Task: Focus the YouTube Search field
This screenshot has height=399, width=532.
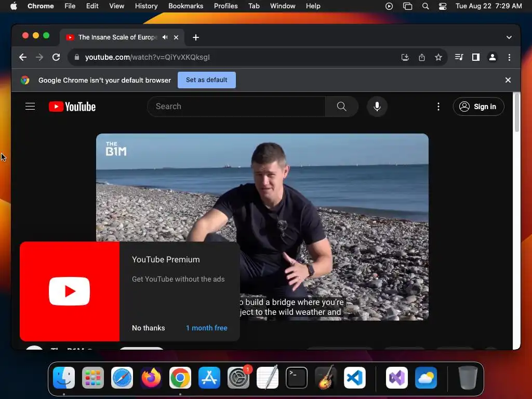Action: coord(236,107)
